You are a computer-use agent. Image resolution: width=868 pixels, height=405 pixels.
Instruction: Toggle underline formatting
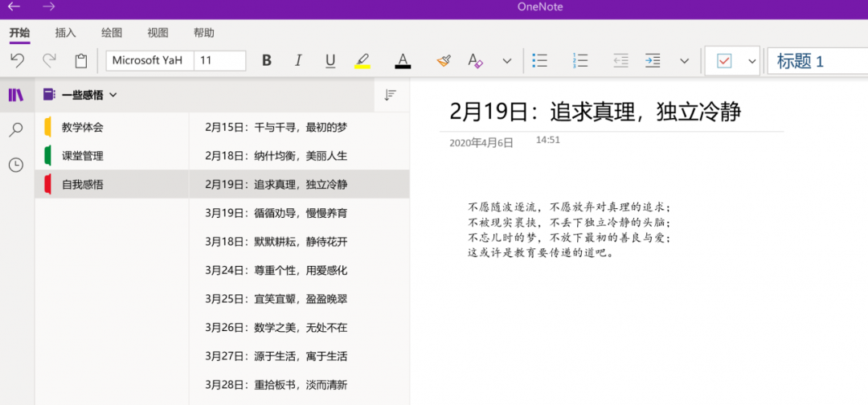tap(330, 60)
